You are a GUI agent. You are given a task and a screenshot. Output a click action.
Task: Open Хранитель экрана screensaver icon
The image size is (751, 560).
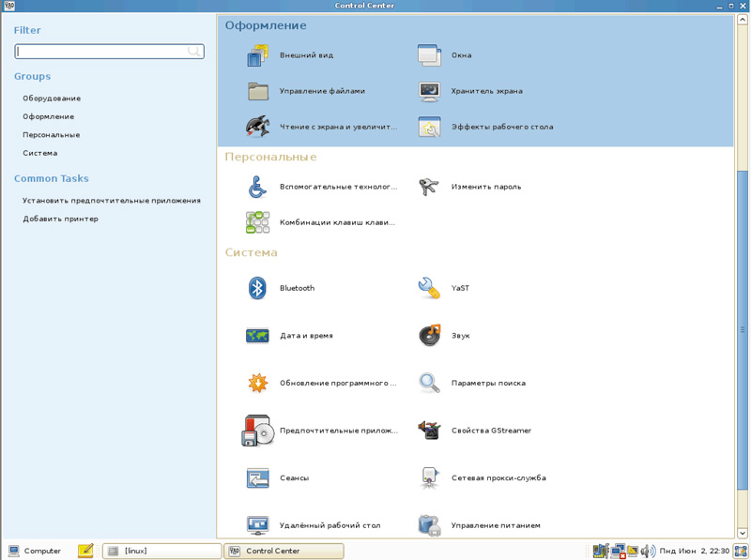point(429,91)
